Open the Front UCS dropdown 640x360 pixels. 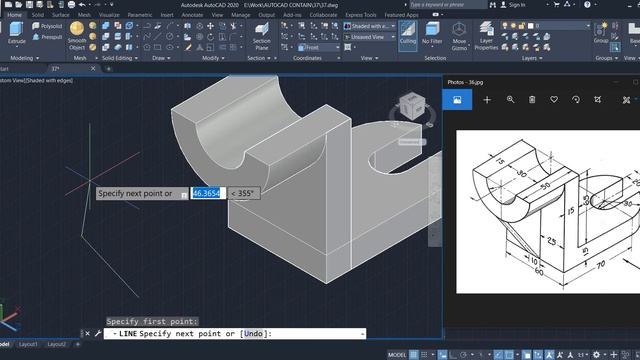point(318,48)
